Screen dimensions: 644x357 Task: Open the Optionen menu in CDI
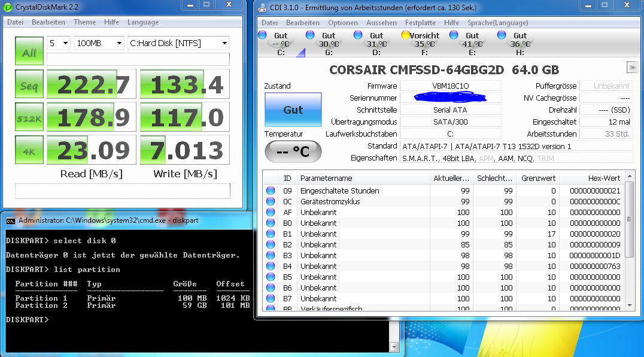343,23
